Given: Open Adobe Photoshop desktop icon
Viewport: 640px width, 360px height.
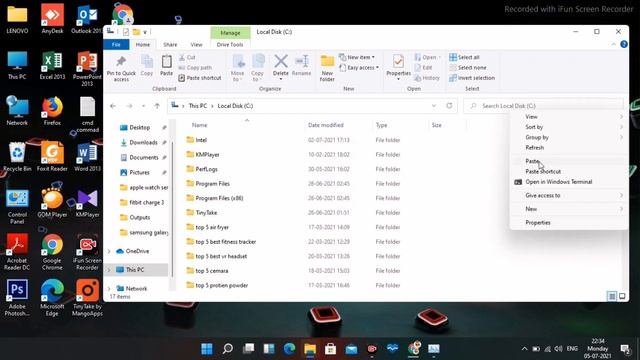Looking at the screenshot, I should pos(17,298).
